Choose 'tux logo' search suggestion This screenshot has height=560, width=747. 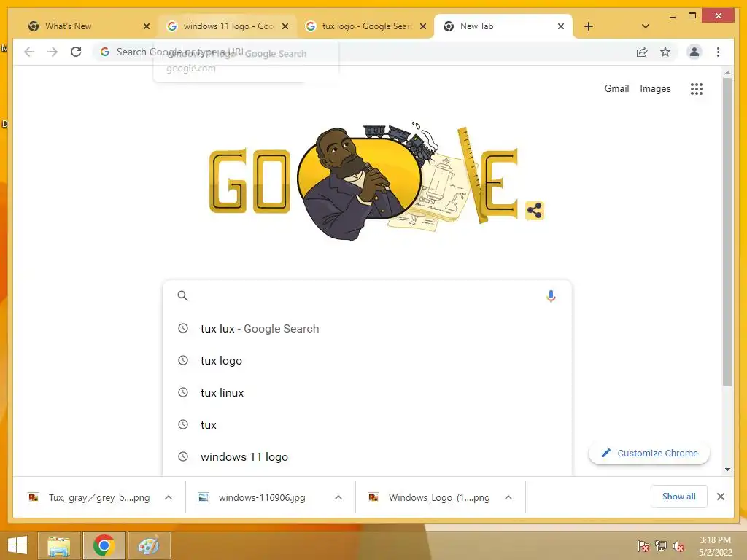pos(367,360)
